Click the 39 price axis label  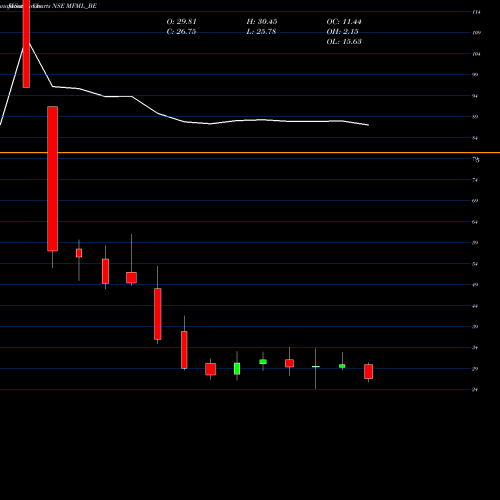click(x=475, y=327)
